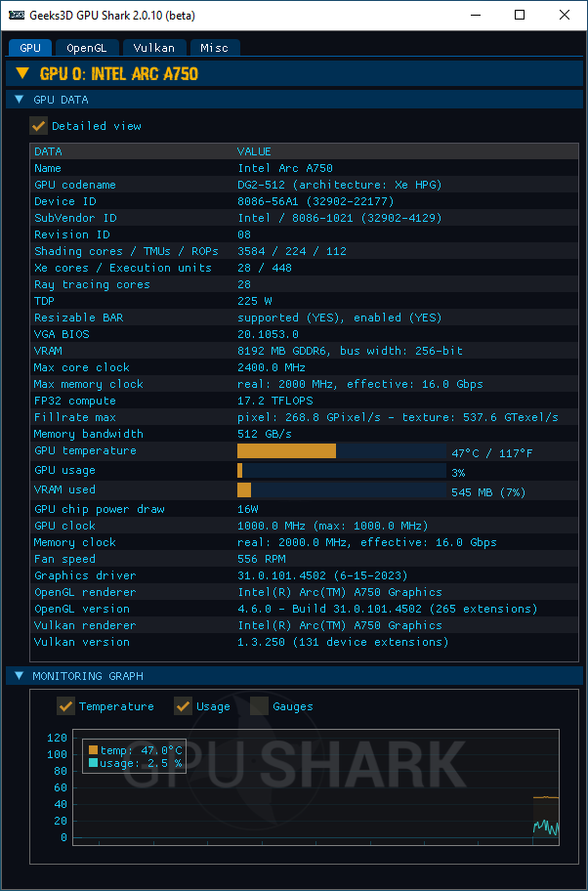Click OpenGL version value '4.6.0 - Build 31.0.101.4502'
Screen dimensions: 588x891
coord(329,609)
